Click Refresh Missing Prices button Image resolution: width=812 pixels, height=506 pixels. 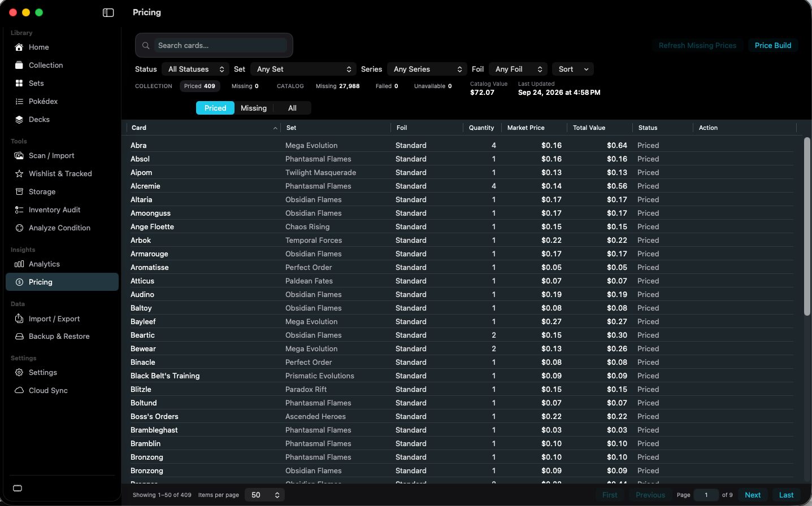[697, 45]
